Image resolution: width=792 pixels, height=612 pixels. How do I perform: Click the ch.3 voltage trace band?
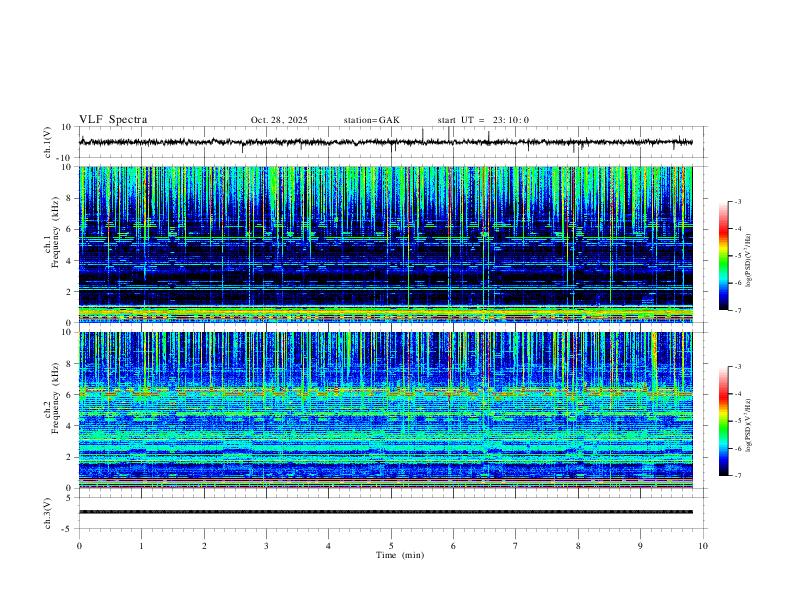coord(385,512)
